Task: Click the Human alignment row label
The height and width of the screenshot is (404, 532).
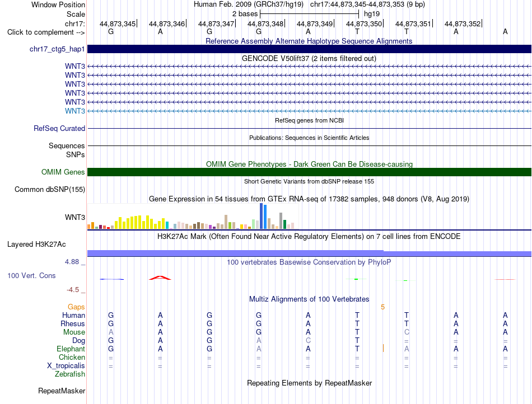Action: pos(73,315)
